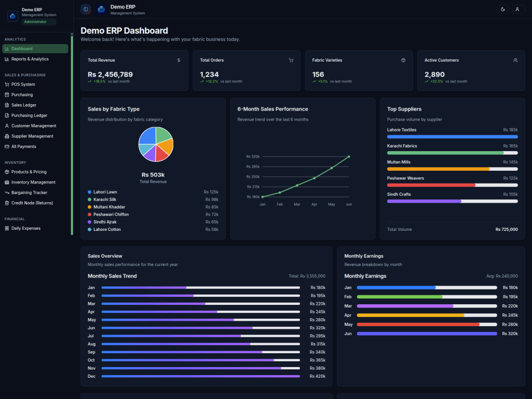This screenshot has height=399, width=532.
Task: Click the people icon on Active Customers
Action: (x=516, y=60)
